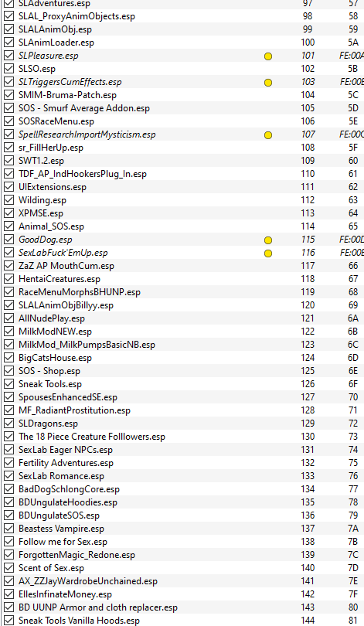364x626 pixels.
Task: Click mod index 5B for SLSO.esp
Action: coord(353,69)
